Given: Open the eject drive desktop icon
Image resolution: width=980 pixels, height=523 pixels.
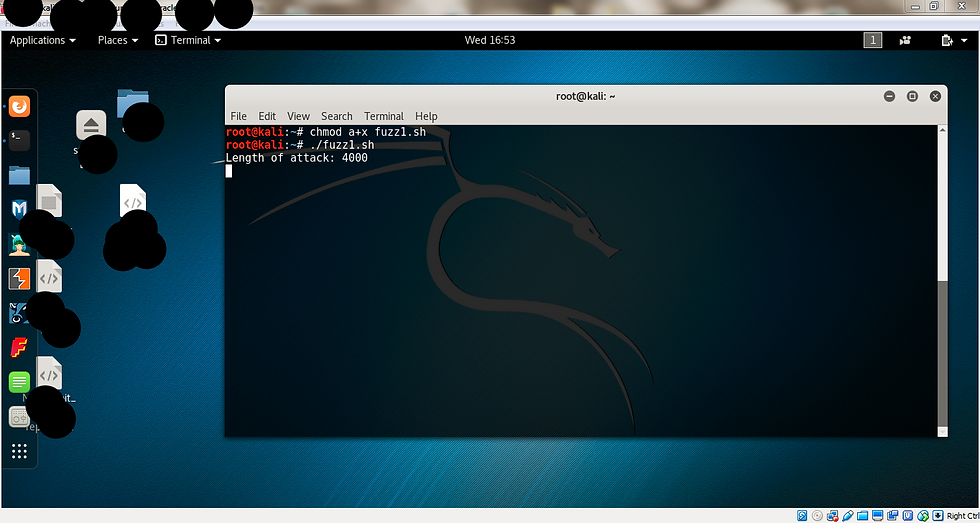Looking at the screenshot, I should pos(91,125).
